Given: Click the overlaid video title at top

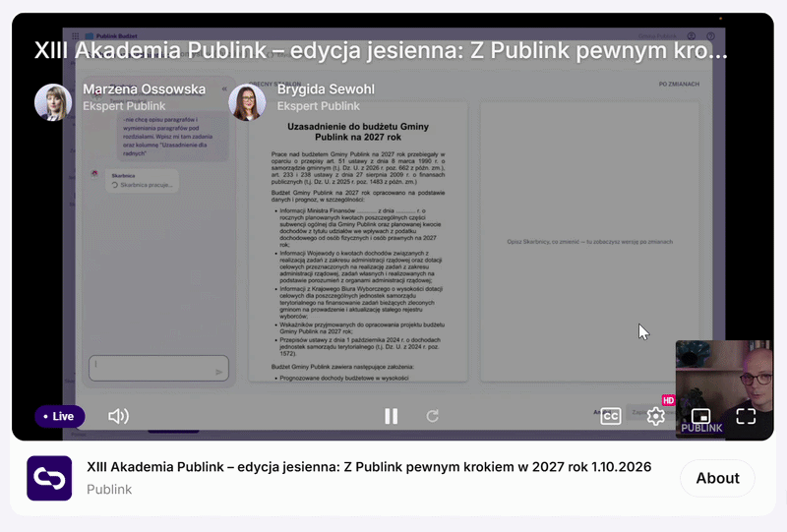Looking at the screenshot, I should click(381, 50).
